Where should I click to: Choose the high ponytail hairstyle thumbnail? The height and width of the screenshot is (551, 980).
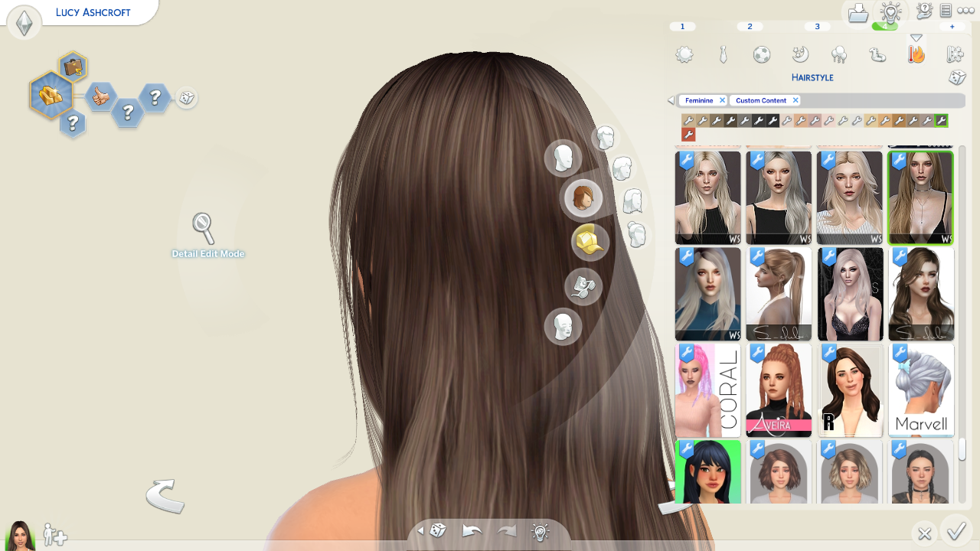coord(779,294)
